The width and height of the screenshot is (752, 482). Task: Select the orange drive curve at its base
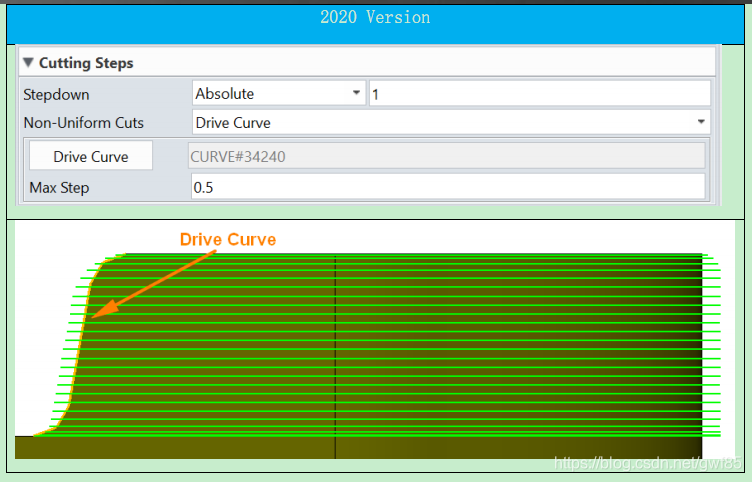47,432
